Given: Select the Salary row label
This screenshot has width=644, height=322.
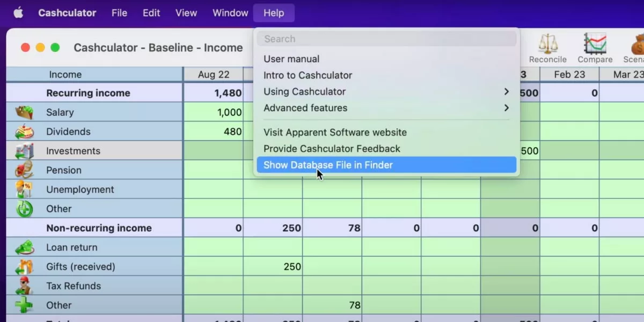Looking at the screenshot, I should (x=60, y=112).
